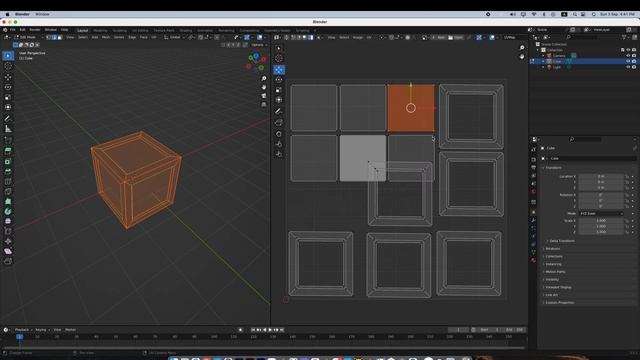Select the Inset Faces tool
Screen dimensions: 640x360
coord(8,162)
